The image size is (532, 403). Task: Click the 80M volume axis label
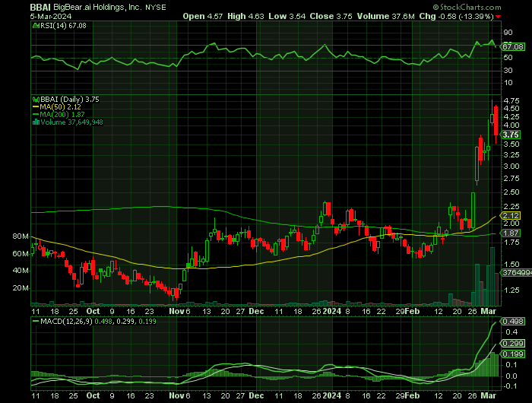click(21, 236)
